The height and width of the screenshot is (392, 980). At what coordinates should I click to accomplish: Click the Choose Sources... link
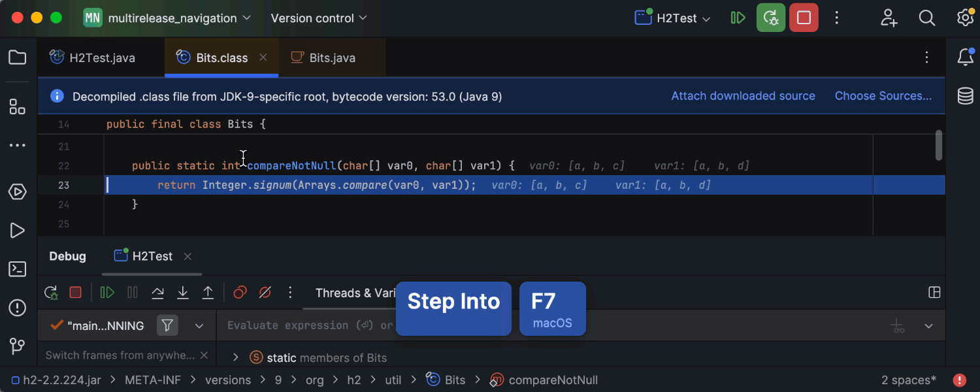[883, 96]
